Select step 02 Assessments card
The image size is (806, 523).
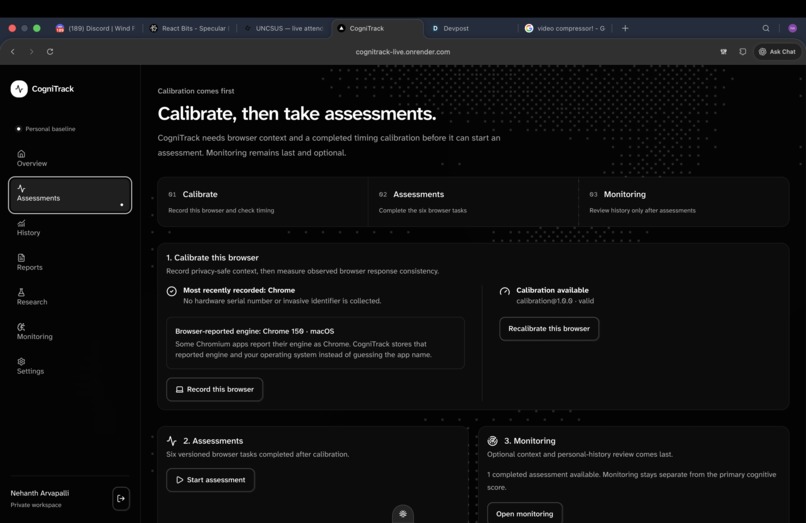pyautogui.click(x=473, y=202)
